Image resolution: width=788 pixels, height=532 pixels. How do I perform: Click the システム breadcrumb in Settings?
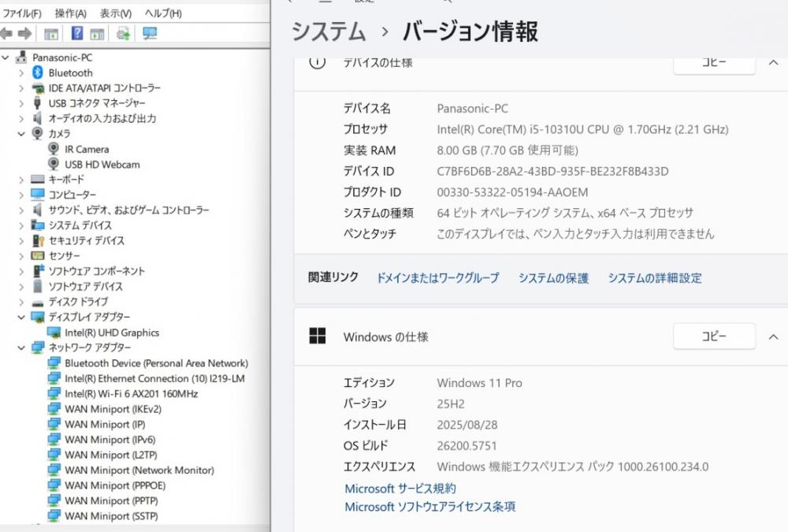(329, 32)
